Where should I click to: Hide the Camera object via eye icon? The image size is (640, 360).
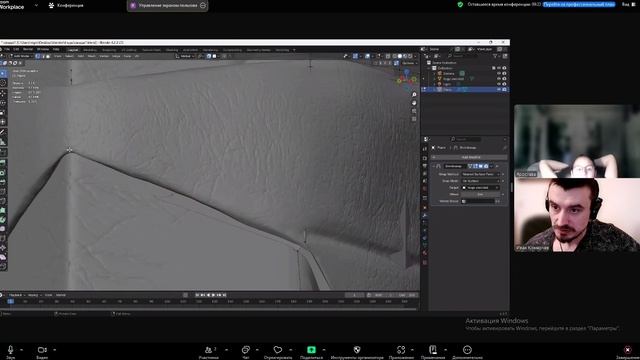pyautogui.click(x=498, y=73)
